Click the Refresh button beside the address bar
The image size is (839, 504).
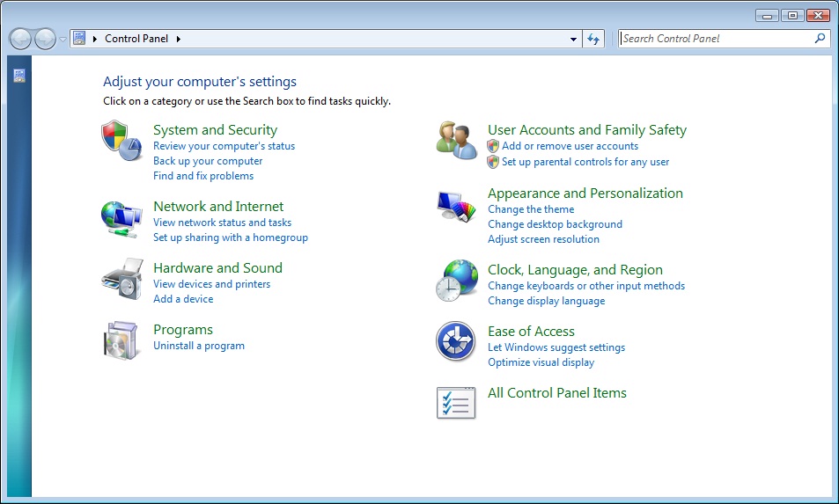click(593, 39)
